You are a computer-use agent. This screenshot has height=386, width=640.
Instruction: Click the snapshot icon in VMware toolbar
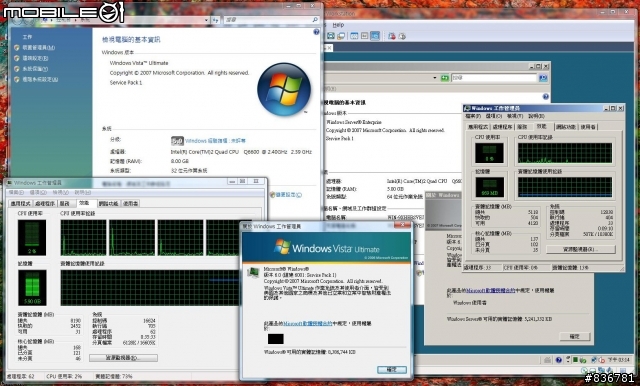(331, 36)
